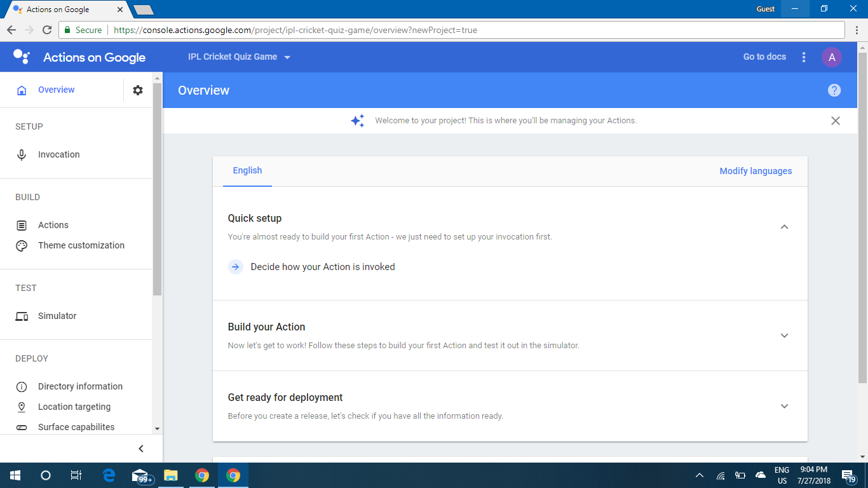Click the green Secure padlock icon
The width and height of the screenshot is (868, 488).
[x=67, y=30]
